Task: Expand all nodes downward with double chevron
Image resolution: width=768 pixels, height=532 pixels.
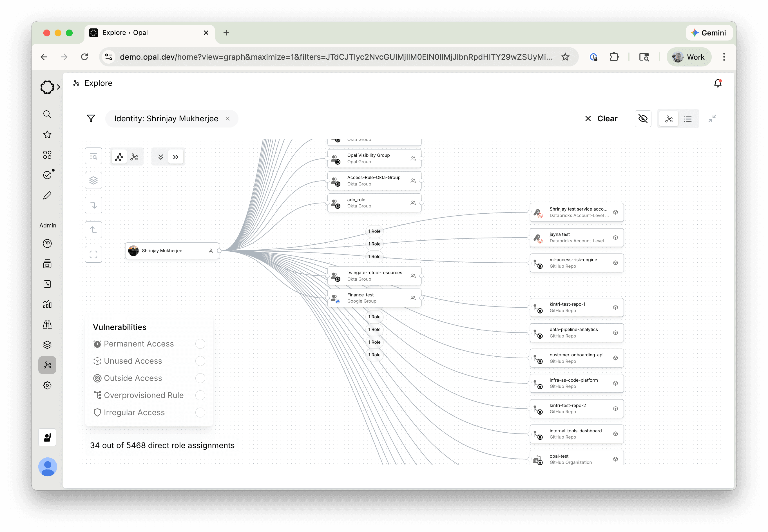Action: [161, 157]
